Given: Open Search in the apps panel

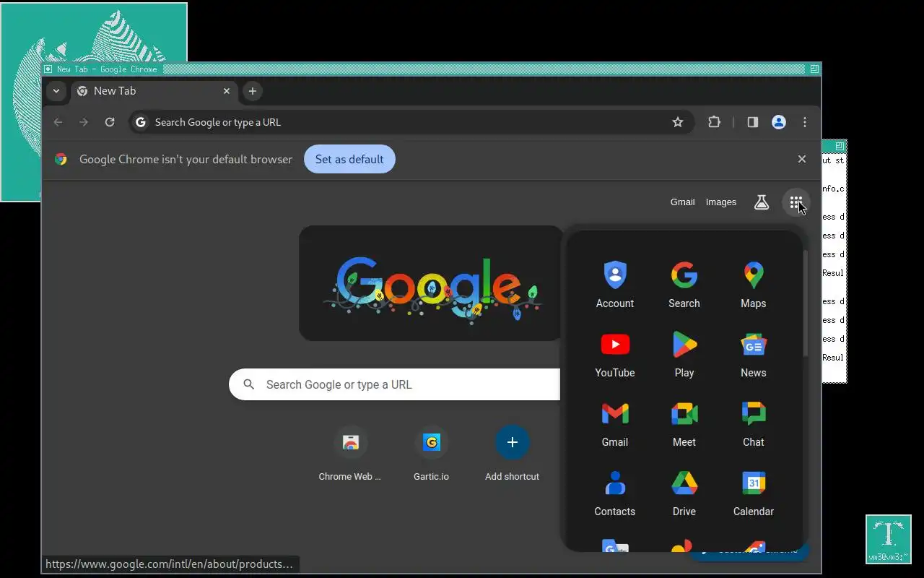Looking at the screenshot, I should pyautogui.click(x=684, y=285).
